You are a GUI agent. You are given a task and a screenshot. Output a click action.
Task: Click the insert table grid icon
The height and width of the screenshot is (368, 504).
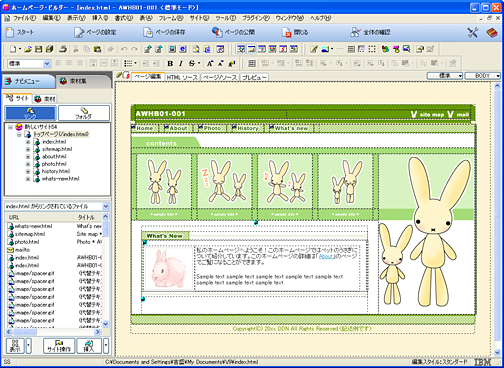pos(252,63)
